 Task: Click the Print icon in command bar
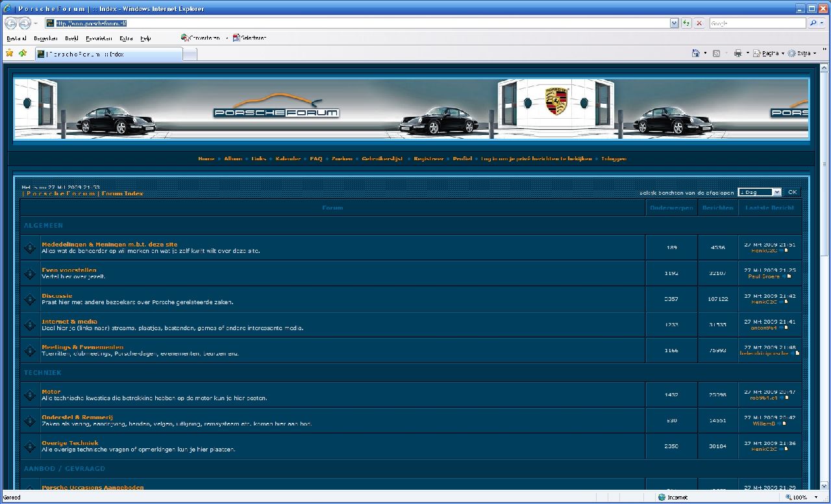[738, 54]
